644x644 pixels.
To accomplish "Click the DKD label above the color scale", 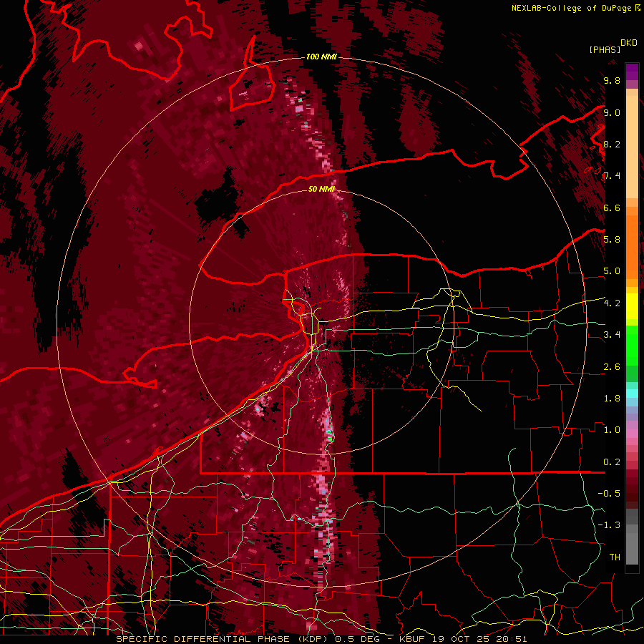I will [629, 43].
